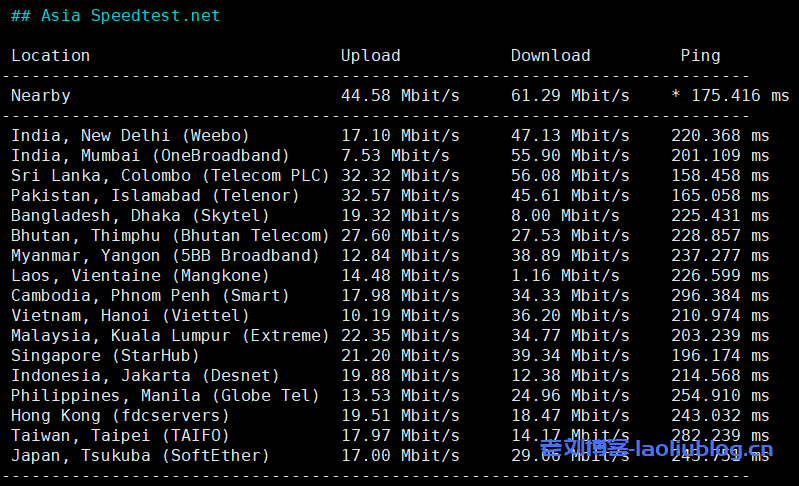Click the India, New Delhi (Weebo) entry
The width and height of the screenshot is (799, 486).
[130, 136]
